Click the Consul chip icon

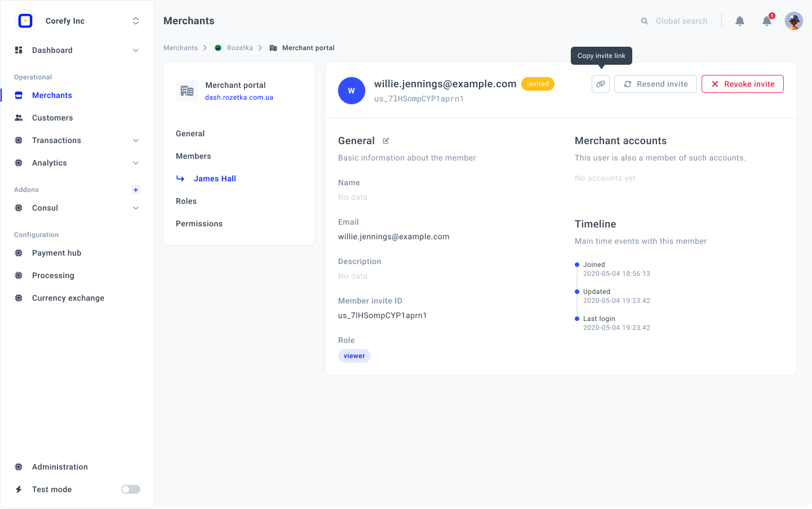click(19, 208)
